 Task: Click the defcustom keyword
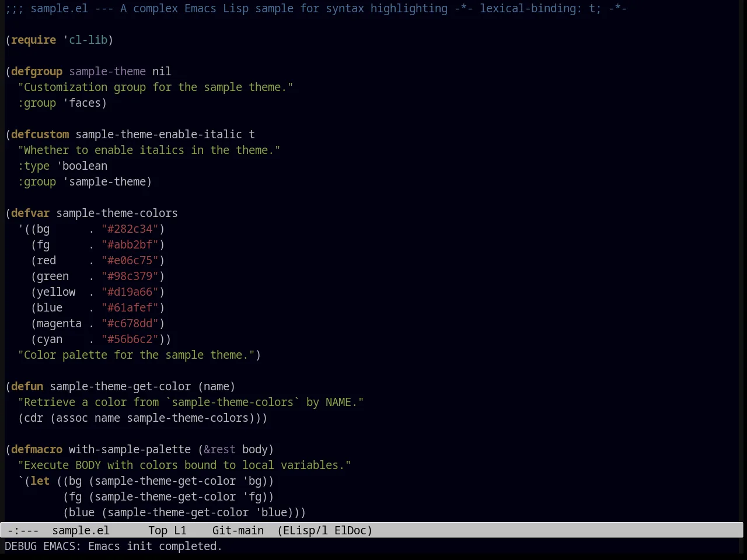click(x=40, y=134)
